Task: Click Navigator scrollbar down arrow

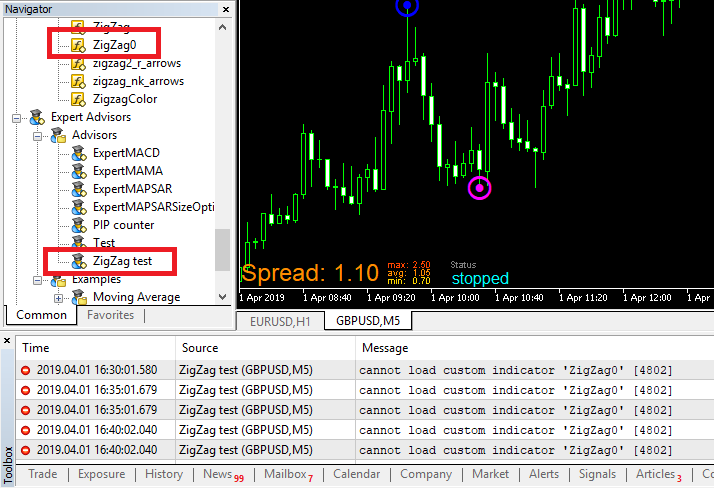Action: pyautogui.click(x=222, y=297)
